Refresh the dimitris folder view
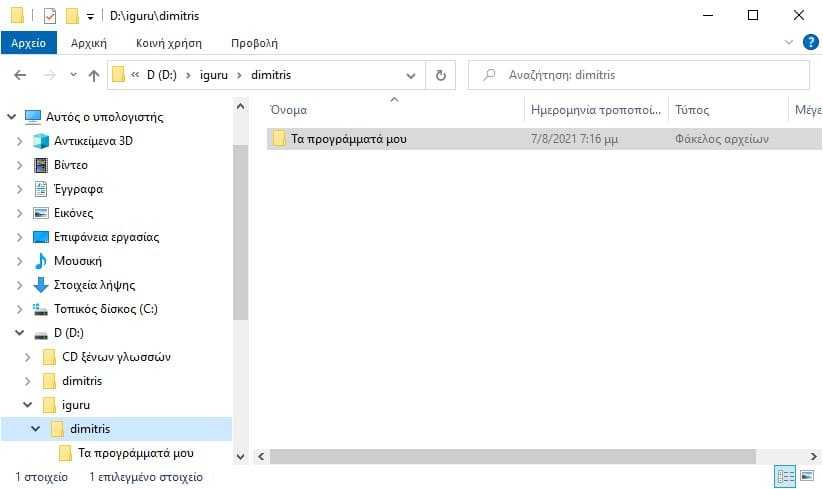The image size is (823, 489). pos(441,76)
